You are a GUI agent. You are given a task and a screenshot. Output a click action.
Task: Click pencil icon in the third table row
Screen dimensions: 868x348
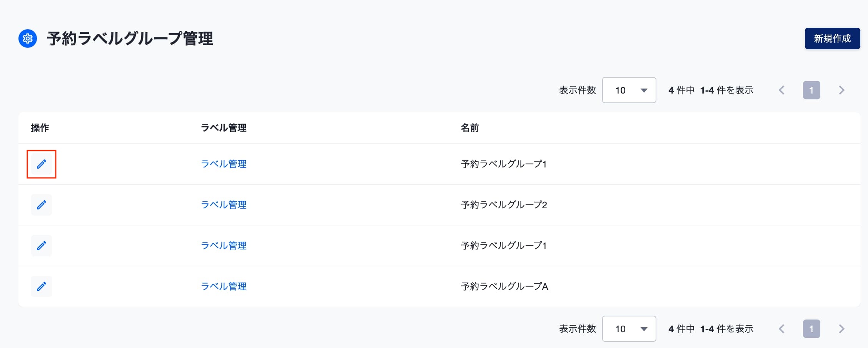(x=42, y=246)
